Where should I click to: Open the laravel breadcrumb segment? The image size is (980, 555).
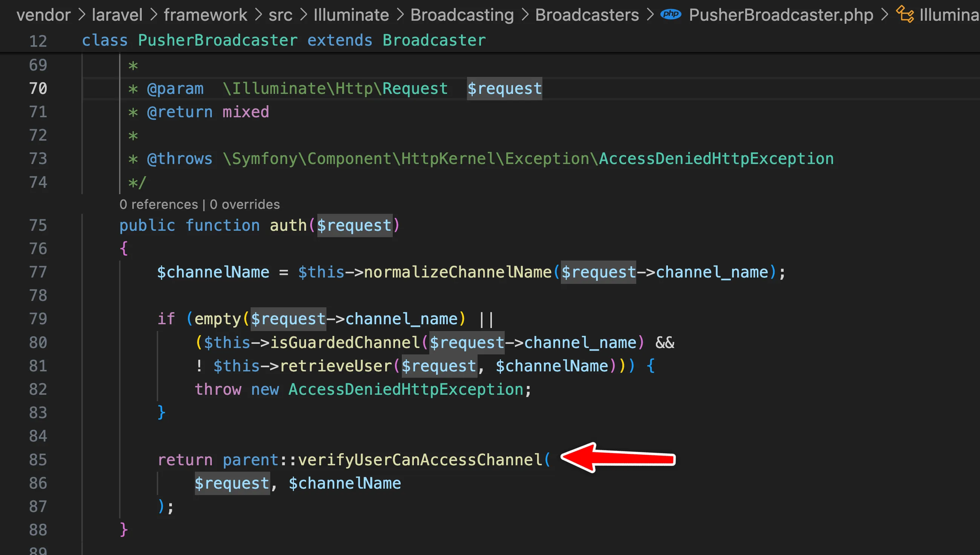117,15
